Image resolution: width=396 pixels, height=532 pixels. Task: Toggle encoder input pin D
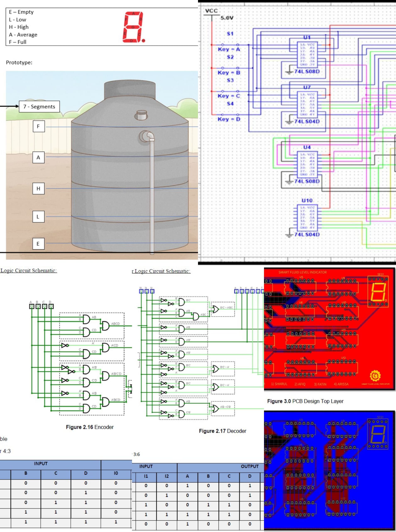[51, 306]
